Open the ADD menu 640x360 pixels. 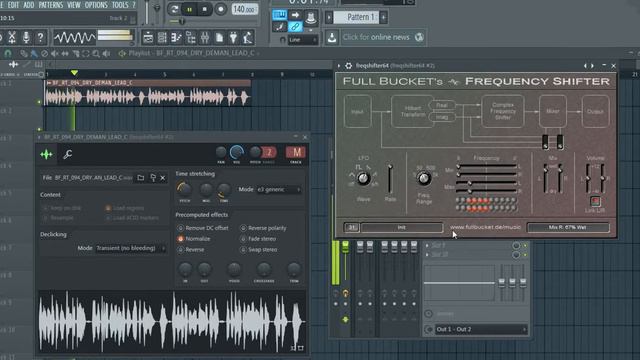[29, 5]
